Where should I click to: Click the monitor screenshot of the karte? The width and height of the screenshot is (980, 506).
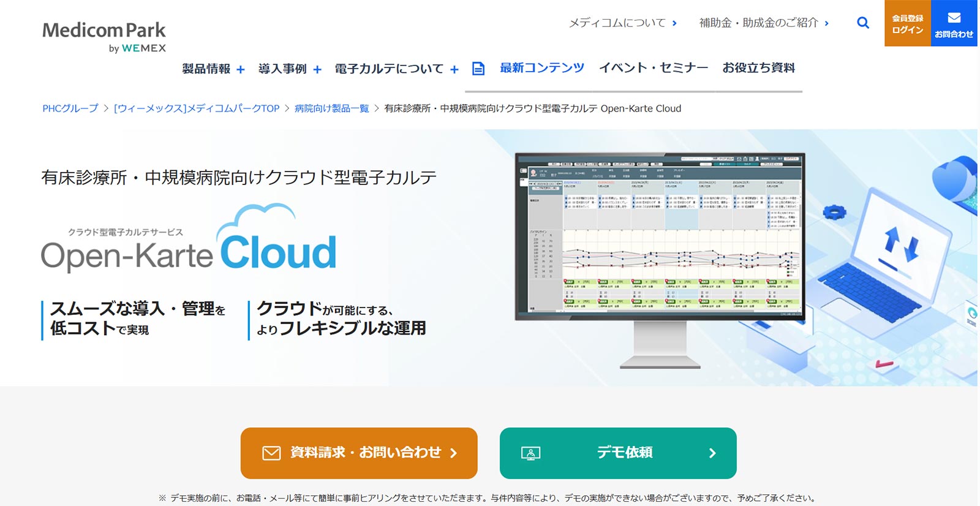click(x=660, y=236)
